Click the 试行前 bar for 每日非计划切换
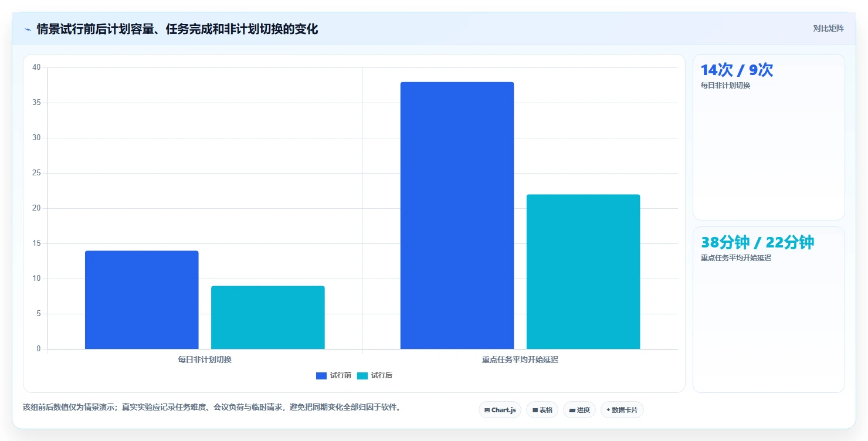The width and height of the screenshot is (868, 441). click(142, 300)
